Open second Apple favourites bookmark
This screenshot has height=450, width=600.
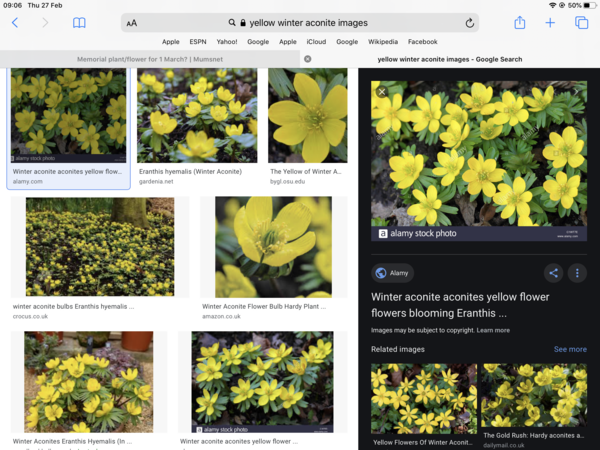click(x=288, y=42)
